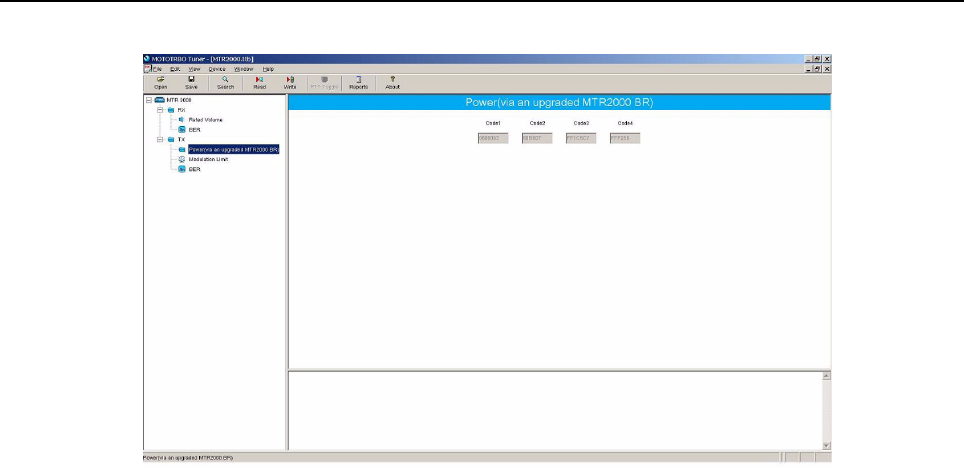
Task: Open the File menu
Action: (157, 69)
